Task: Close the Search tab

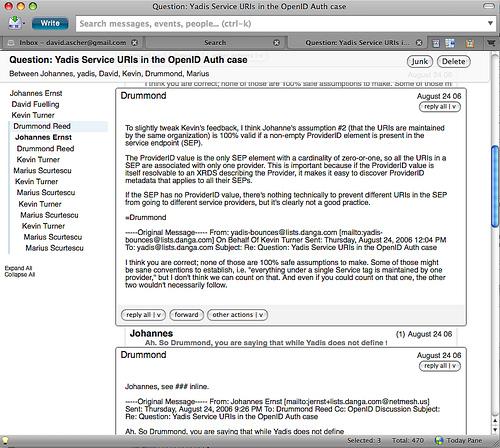Action: (276, 43)
